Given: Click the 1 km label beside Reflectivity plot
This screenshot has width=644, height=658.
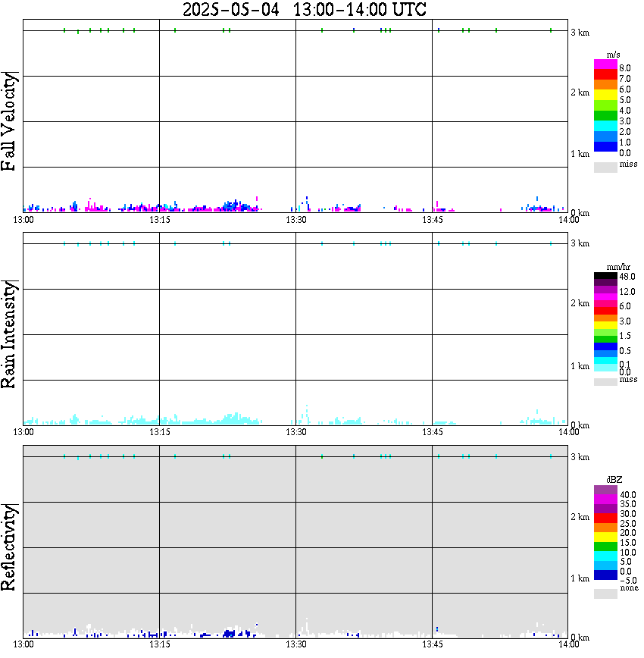Looking at the screenshot, I should point(580,578).
